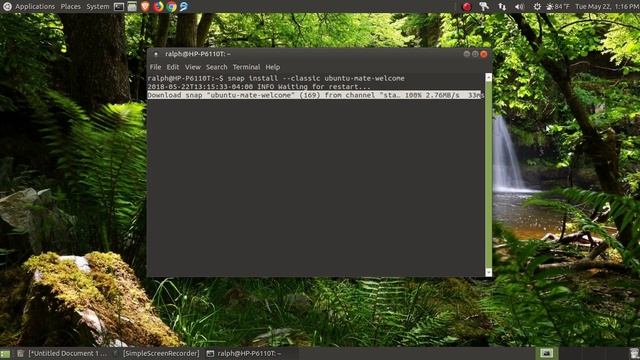This screenshot has width=640, height=360.
Task: Launch Google Chrome from the top panel
Action: [x=171, y=7]
